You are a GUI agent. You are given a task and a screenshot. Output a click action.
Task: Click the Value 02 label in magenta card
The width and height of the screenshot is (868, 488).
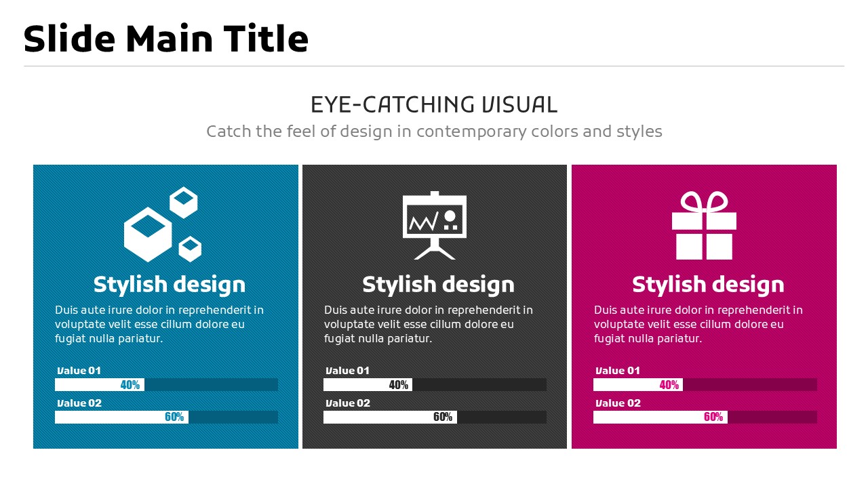(618, 403)
